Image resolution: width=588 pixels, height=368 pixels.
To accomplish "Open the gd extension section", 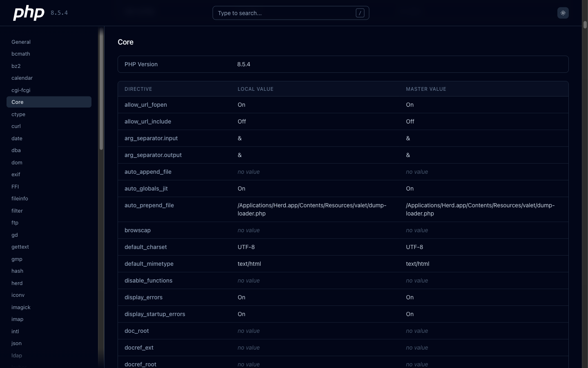I will click(15, 235).
